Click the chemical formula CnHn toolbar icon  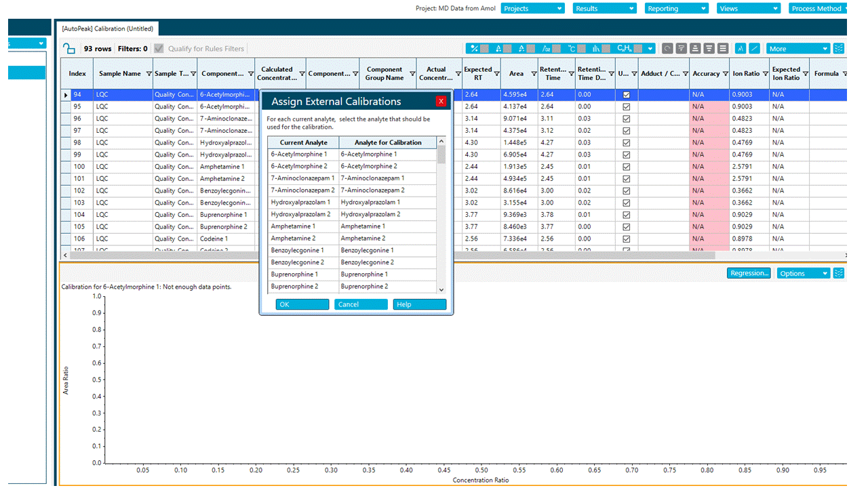624,49
